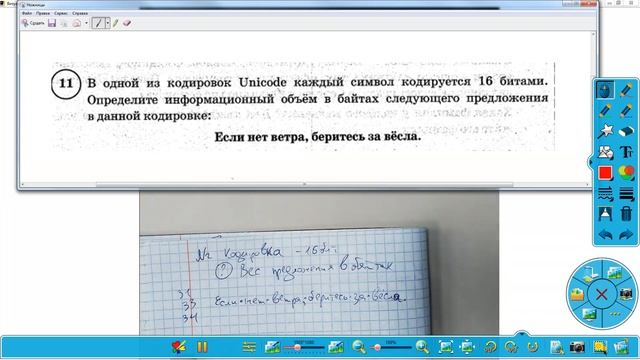
Task: Click the image with four arrows icon
Action: click(x=468, y=347)
